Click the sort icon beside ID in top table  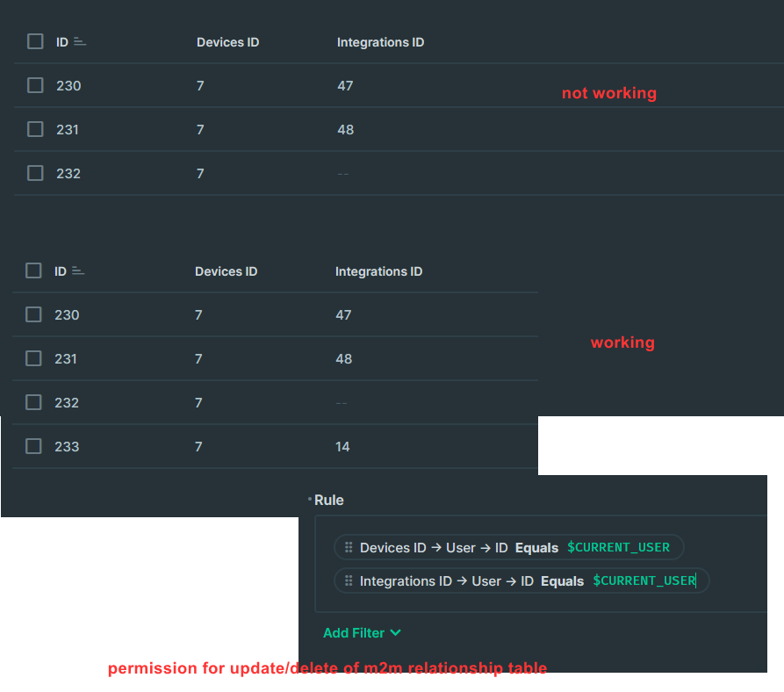pyautogui.click(x=80, y=42)
